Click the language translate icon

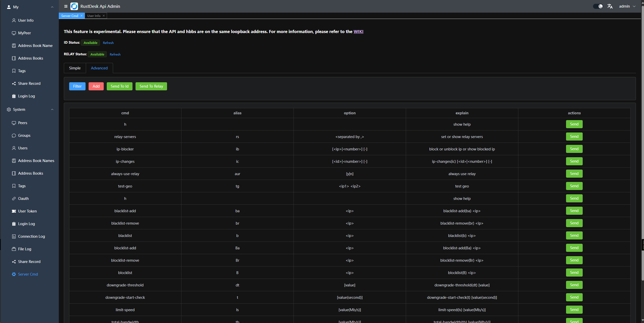610,6
